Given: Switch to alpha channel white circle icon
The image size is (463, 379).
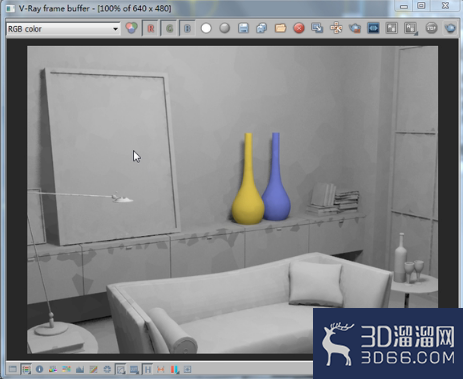Looking at the screenshot, I should coord(206,28).
